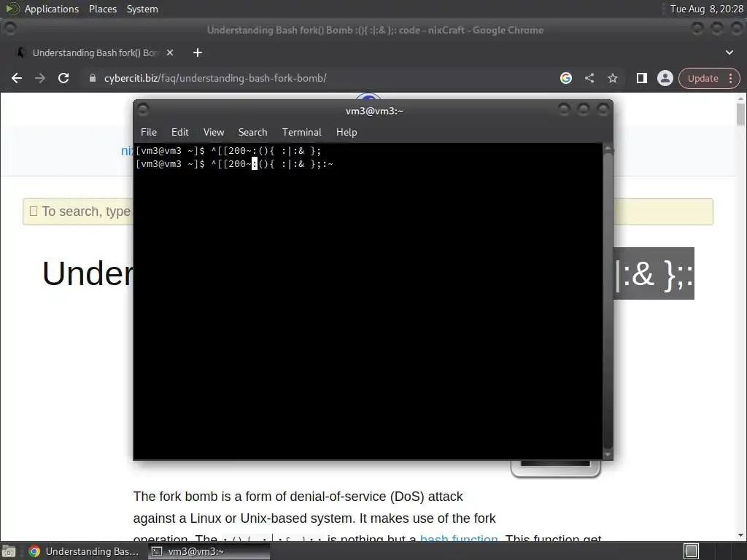The image size is (747, 560).
Task: Open the Applications menu
Action: click(52, 9)
